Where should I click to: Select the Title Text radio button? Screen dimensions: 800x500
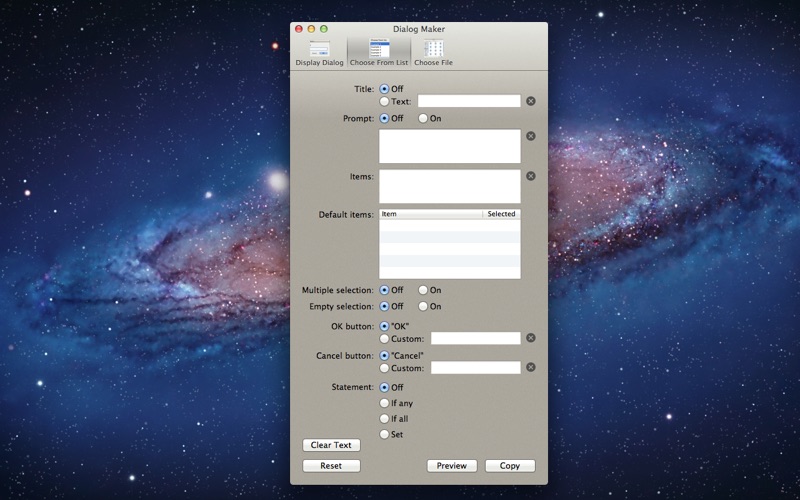tap(384, 102)
